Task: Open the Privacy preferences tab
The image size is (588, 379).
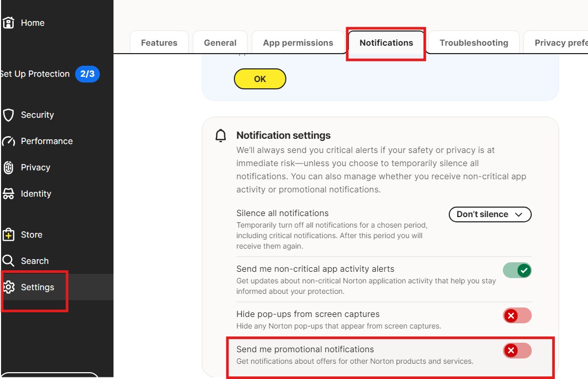Action: pyautogui.click(x=560, y=43)
